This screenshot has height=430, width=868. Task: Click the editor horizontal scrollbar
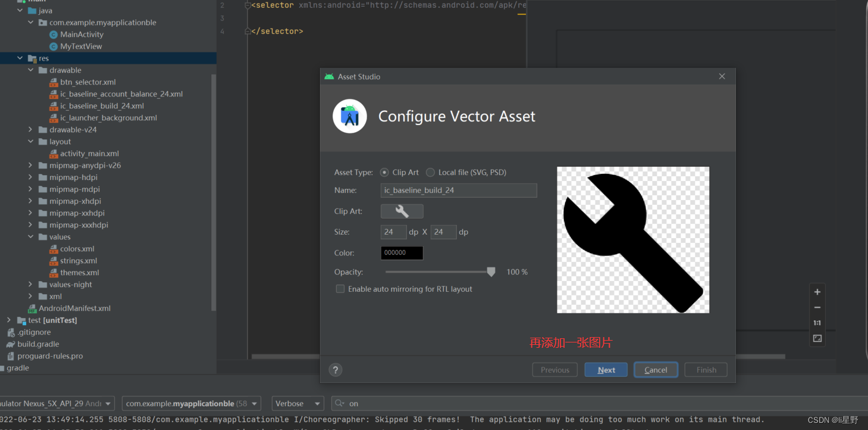coord(518,357)
